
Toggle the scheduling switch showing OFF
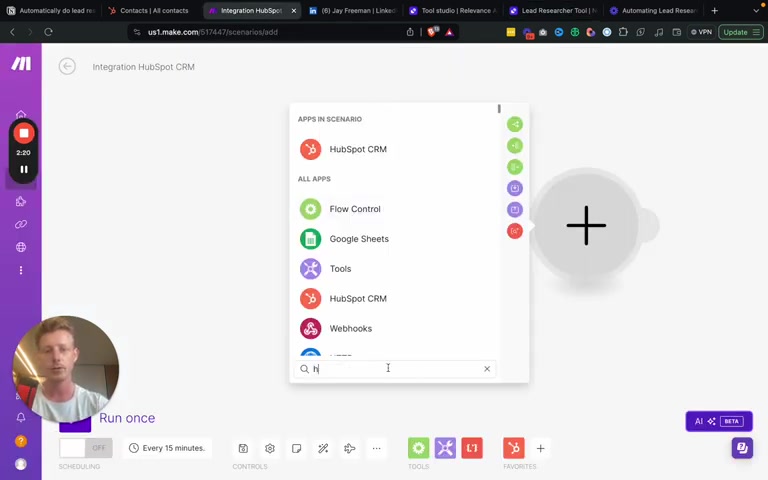click(86, 448)
